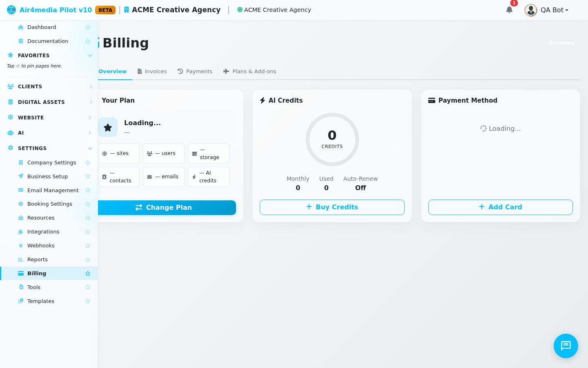Click the Change Plan button
The width and height of the screenshot is (588, 368).
pos(167,208)
